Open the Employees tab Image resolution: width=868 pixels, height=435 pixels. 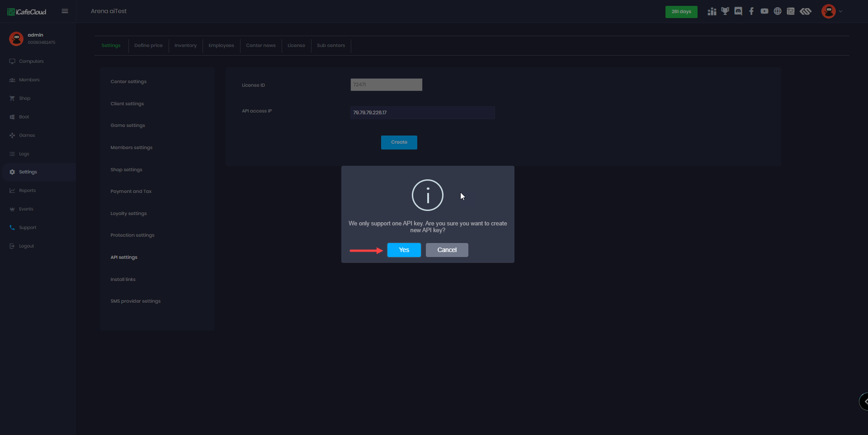point(221,46)
